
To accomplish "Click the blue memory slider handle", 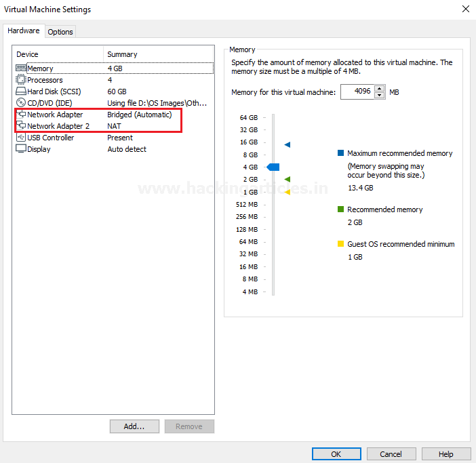I will (273, 167).
